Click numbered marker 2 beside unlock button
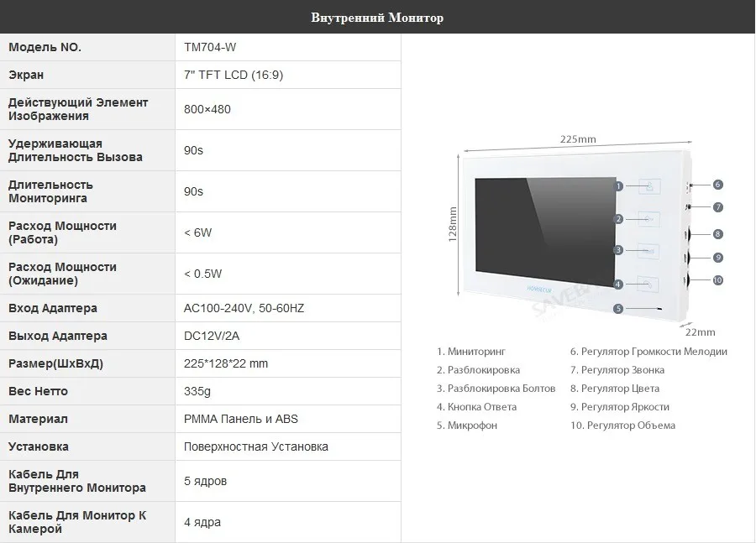Viewport: 756px width, 543px height. click(618, 219)
